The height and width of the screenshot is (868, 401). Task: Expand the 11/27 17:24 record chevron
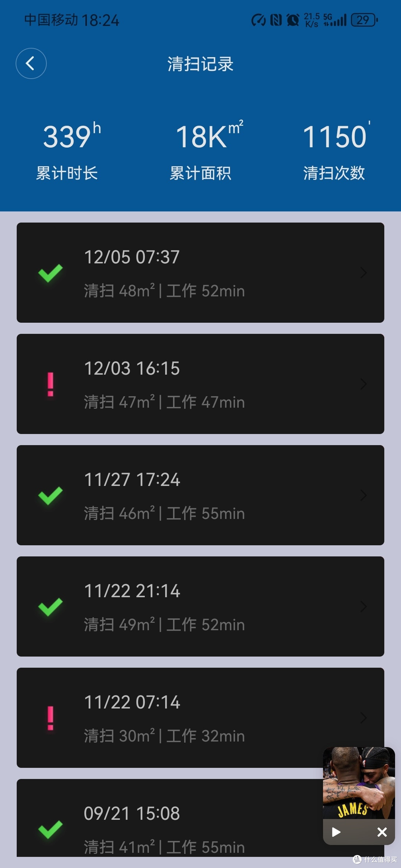coord(363,496)
